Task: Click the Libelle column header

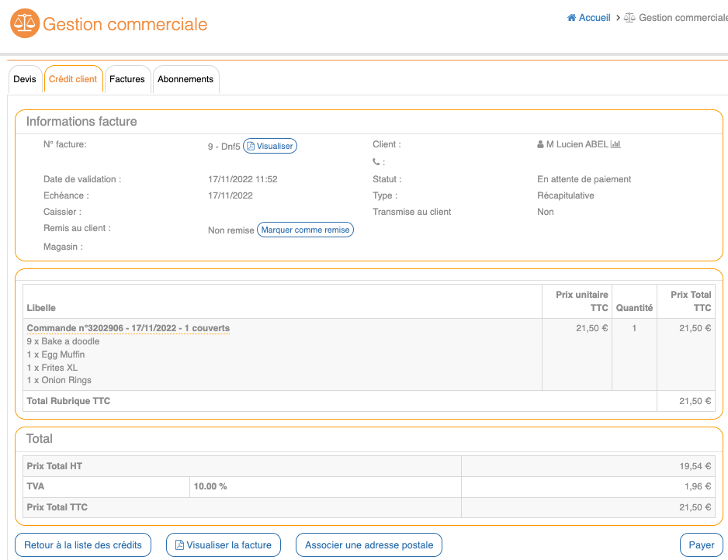Action: (41, 308)
